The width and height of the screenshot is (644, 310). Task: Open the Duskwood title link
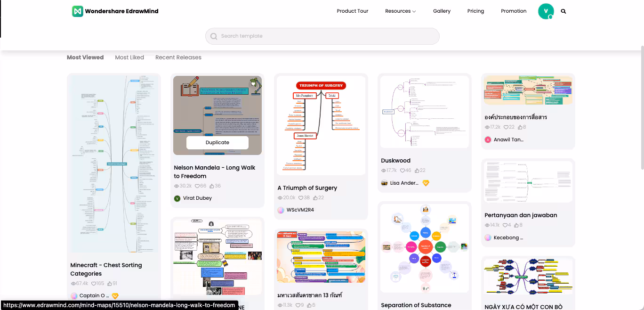tap(395, 161)
